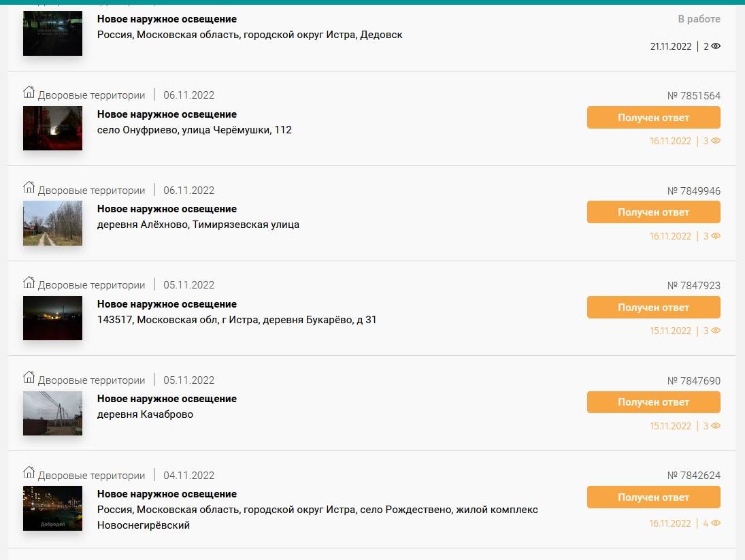Click house icon on the Качаброво request row
Viewport: 745px width, 560px height.
29,377
